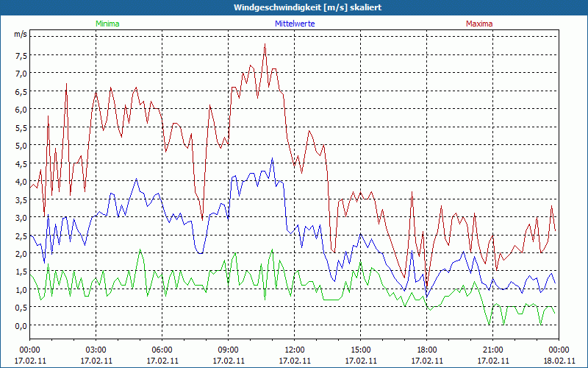This screenshot has height=368, width=588.
Task: Click the 6,5 y-axis value
Action: [x=21, y=92]
